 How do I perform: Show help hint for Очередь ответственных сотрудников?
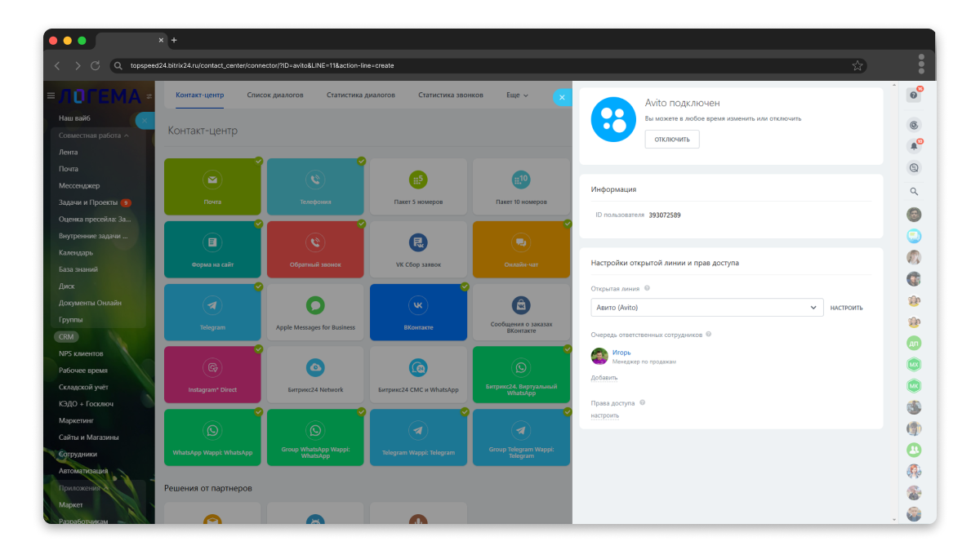coord(709,335)
